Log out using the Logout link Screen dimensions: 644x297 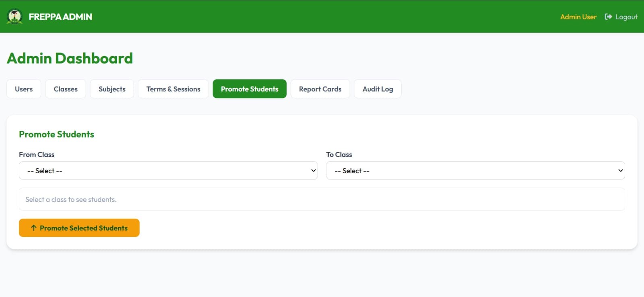tap(621, 17)
